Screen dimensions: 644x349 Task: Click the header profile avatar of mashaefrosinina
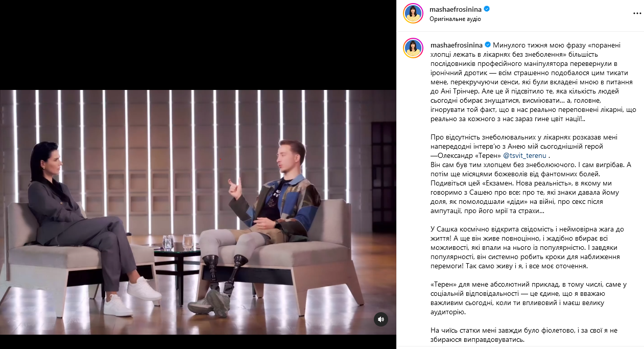click(413, 13)
